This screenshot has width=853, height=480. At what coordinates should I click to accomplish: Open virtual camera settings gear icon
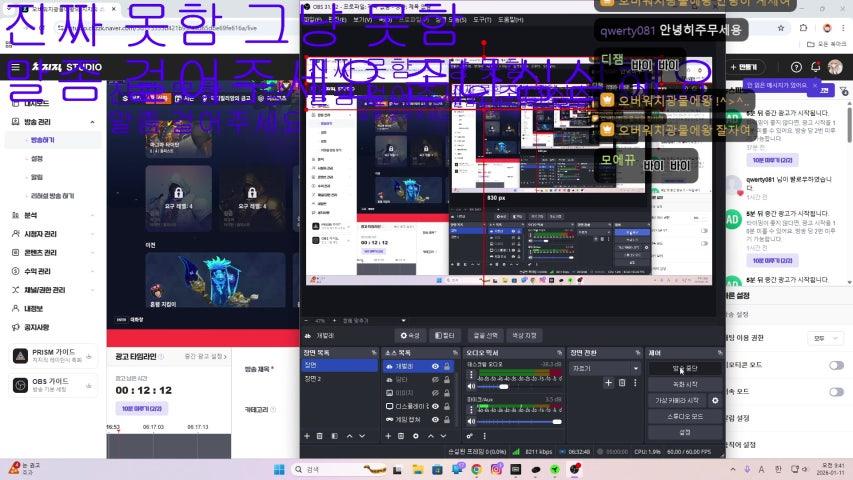point(715,400)
